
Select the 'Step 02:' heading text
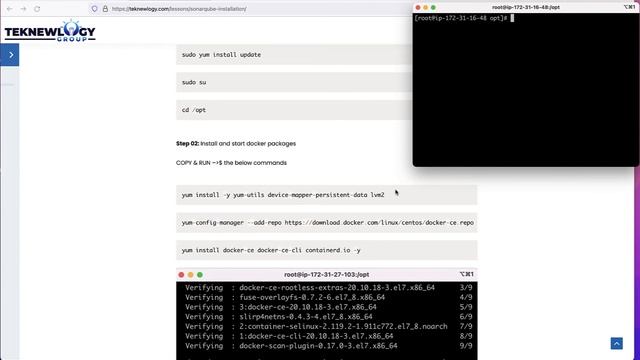187,144
